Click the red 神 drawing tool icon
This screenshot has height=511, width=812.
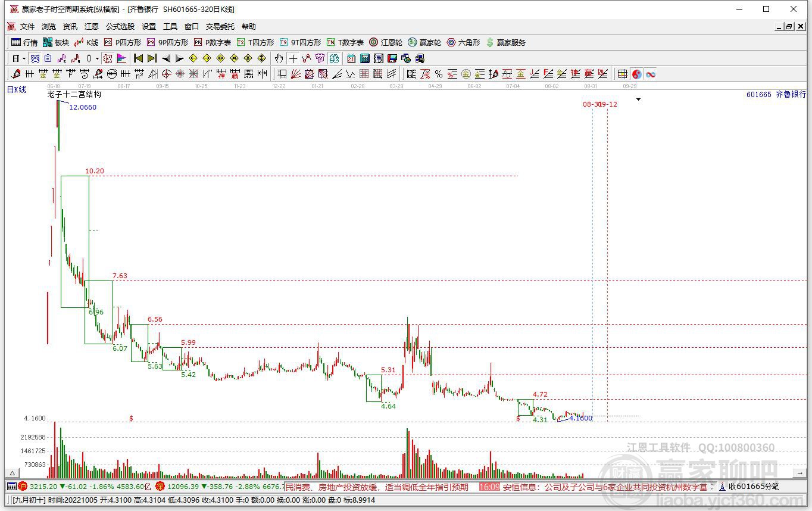tap(221, 74)
